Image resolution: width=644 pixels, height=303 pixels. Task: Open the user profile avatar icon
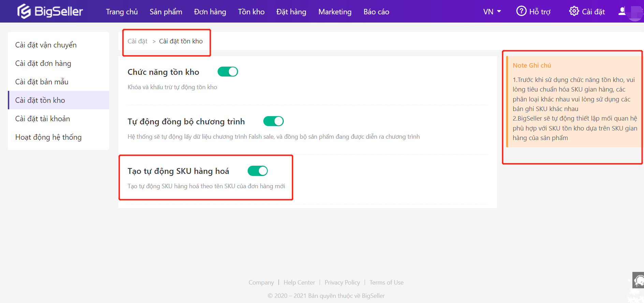point(622,11)
